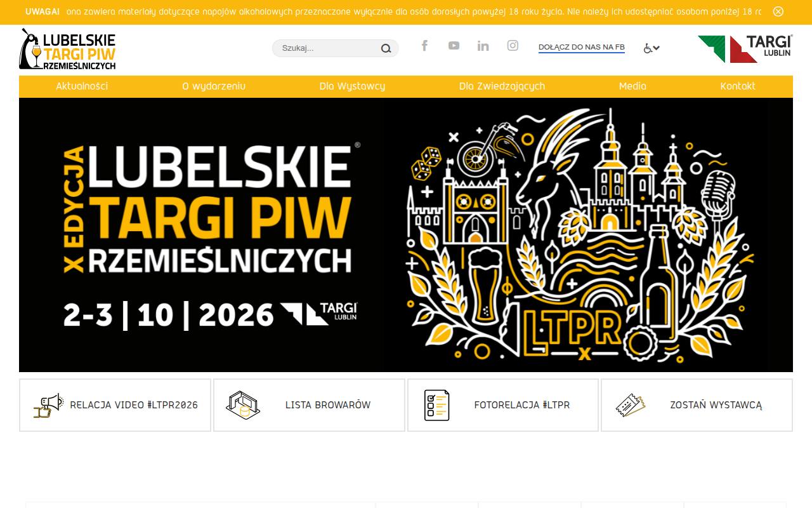Open Zostań wystawcą link
Viewport: 812px width, 508px height.
[x=716, y=405]
